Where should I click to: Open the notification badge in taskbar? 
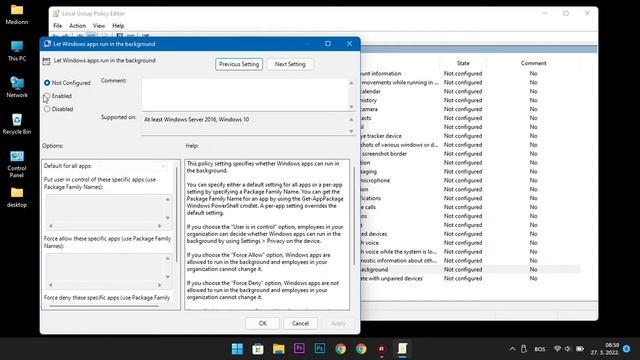click(x=627, y=349)
